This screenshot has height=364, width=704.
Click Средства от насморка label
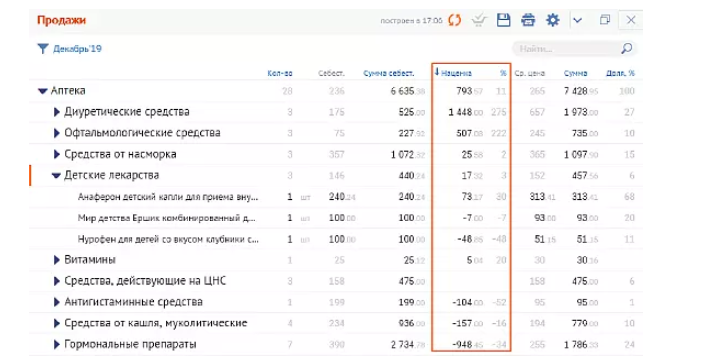[x=120, y=154]
